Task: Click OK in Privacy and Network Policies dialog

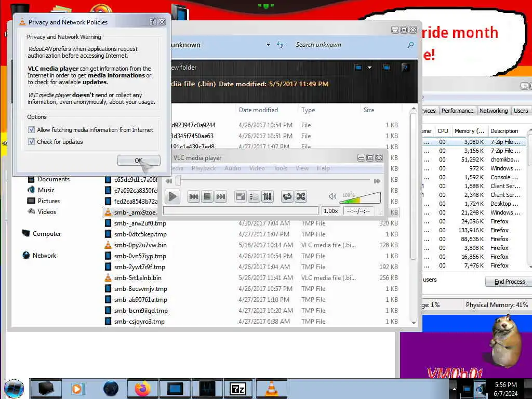Action: click(139, 161)
